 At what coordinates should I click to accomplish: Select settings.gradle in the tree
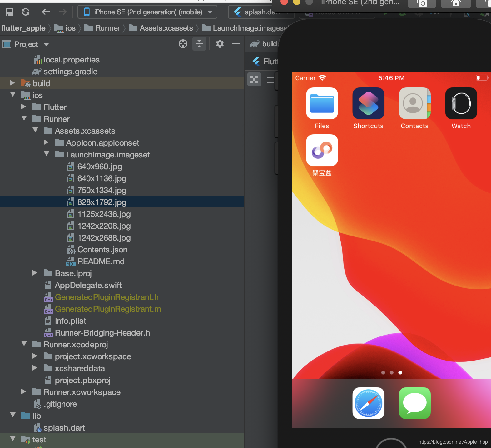point(71,72)
